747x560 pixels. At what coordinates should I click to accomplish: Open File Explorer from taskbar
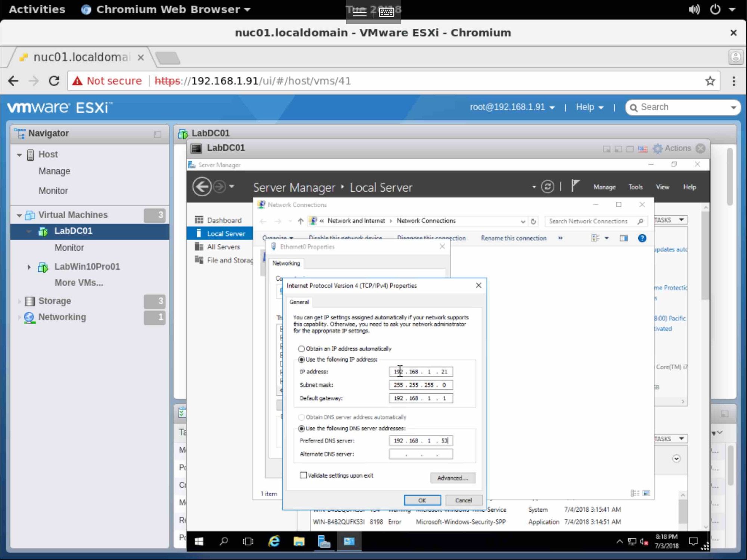point(299,541)
